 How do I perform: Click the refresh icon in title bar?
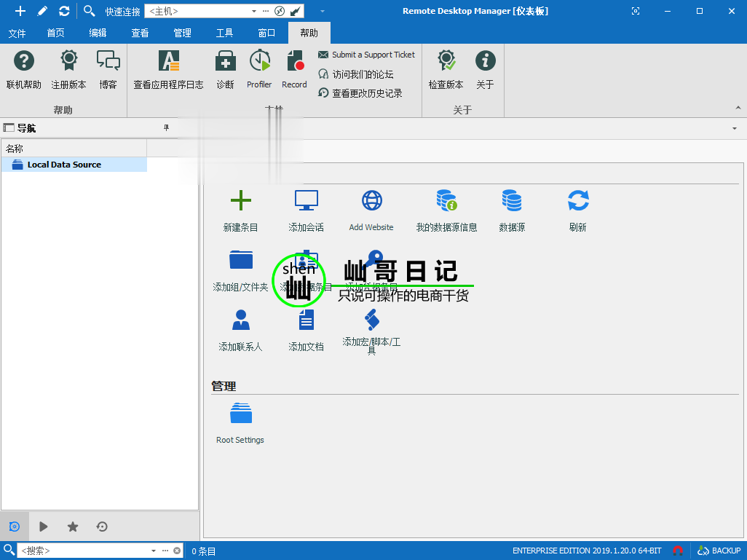click(64, 11)
